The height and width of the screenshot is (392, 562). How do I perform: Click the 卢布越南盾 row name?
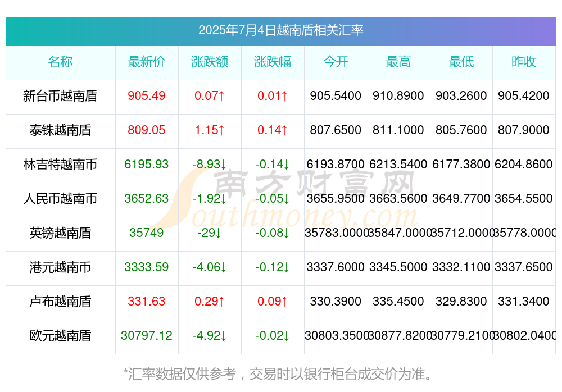click(x=60, y=302)
